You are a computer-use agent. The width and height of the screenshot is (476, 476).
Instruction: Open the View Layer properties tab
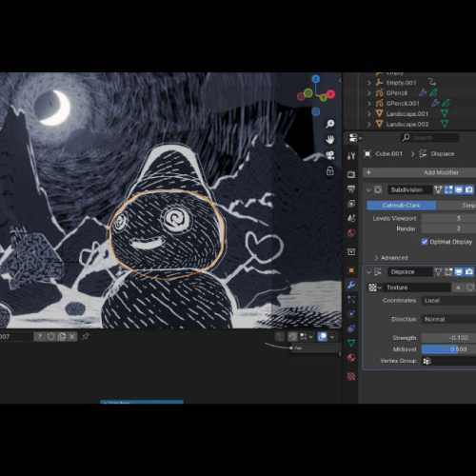351,204
